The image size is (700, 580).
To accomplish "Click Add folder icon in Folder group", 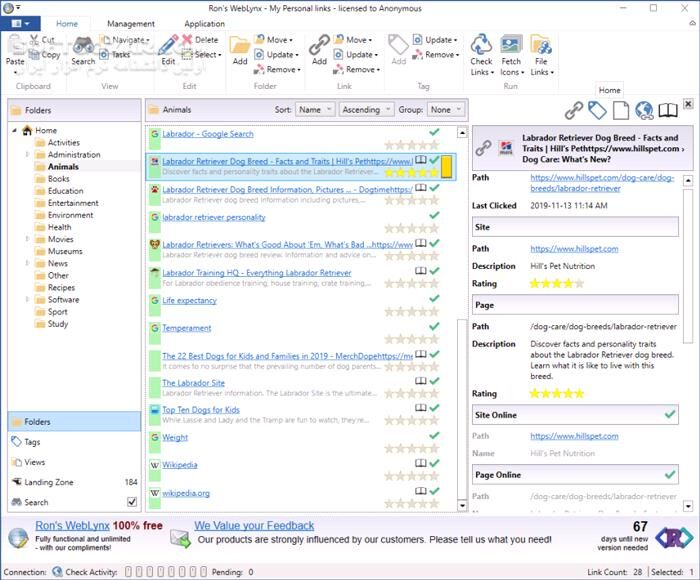I will [x=240, y=46].
